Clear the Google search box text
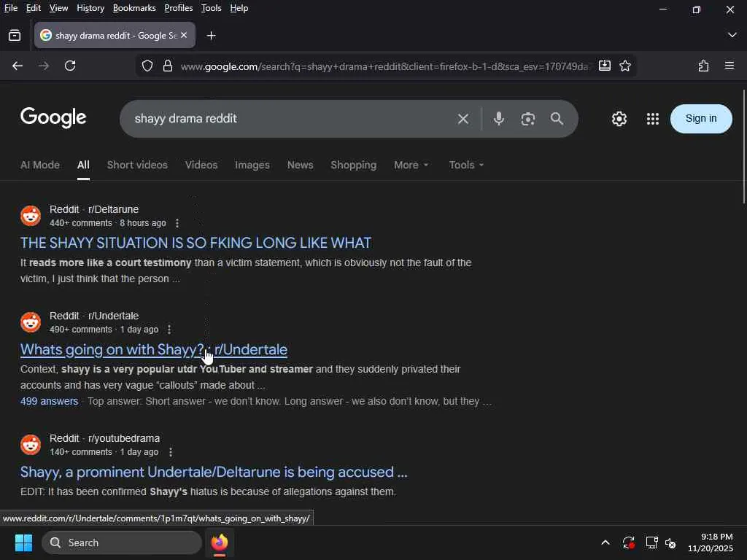The image size is (747, 560). [463, 119]
